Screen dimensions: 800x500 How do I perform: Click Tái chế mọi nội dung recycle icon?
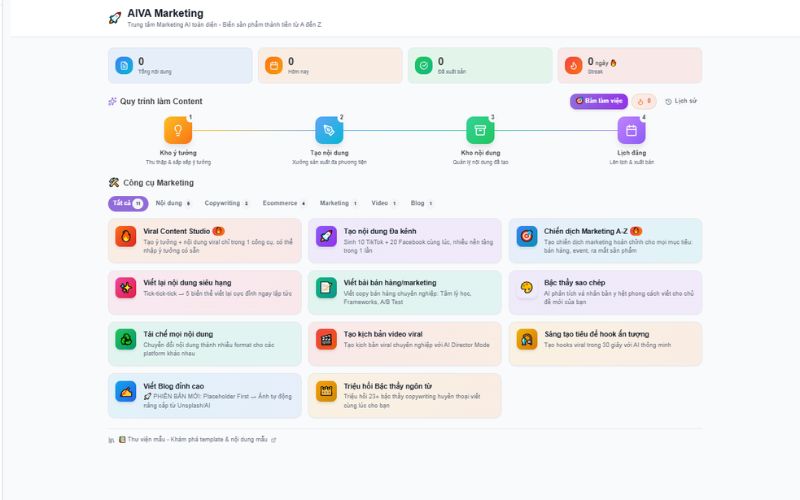point(126,339)
